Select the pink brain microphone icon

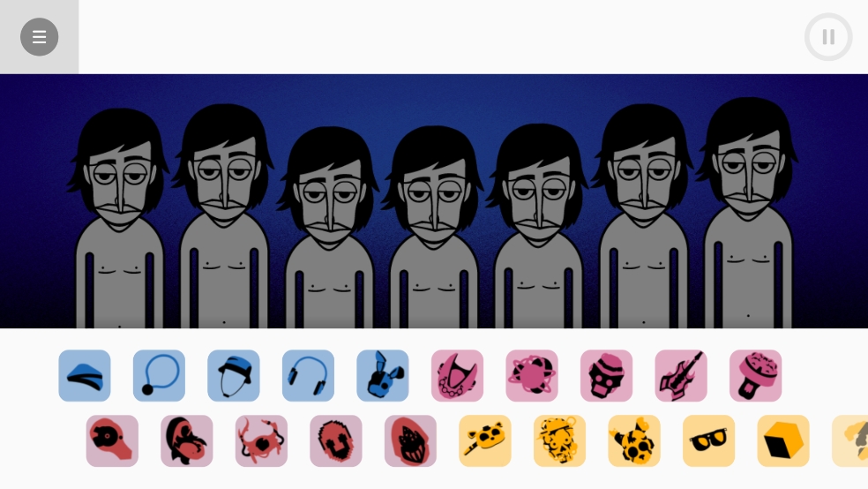point(756,375)
